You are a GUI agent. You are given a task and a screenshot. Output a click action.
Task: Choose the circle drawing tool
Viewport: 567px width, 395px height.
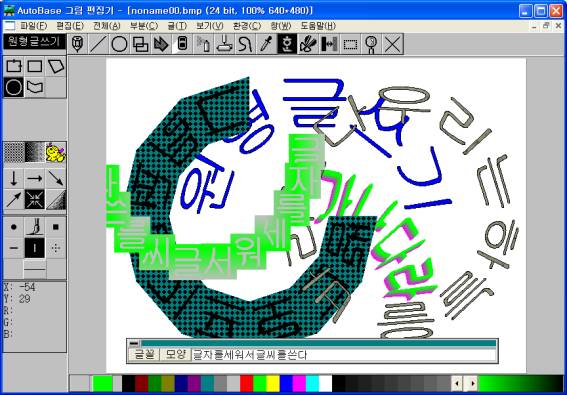[x=119, y=44]
